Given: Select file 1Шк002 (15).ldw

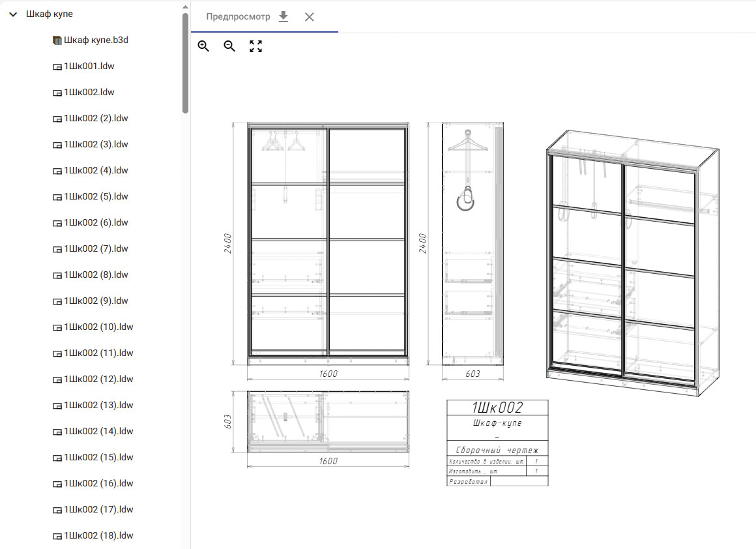Looking at the screenshot, I should click(x=98, y=457).
